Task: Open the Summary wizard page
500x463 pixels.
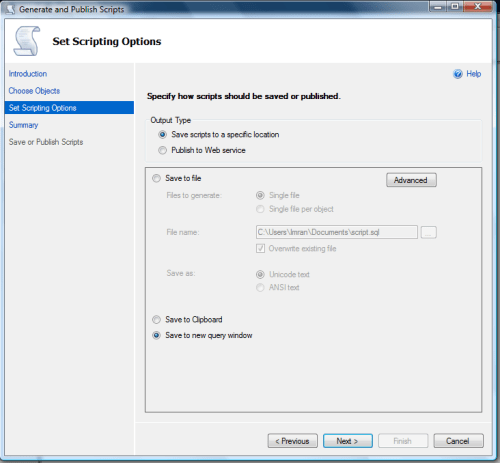Action: click(x=23, y=125)
